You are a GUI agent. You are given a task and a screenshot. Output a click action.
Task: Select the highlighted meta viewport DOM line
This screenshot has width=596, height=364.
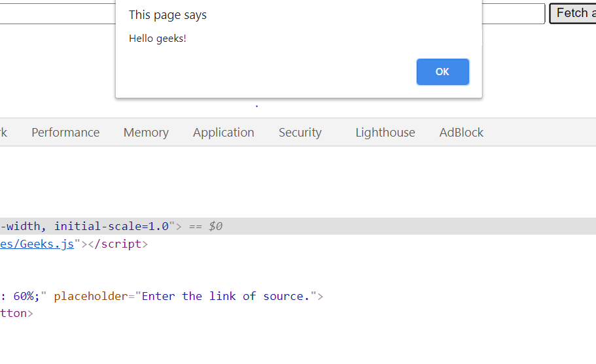[x=298, y=226]
